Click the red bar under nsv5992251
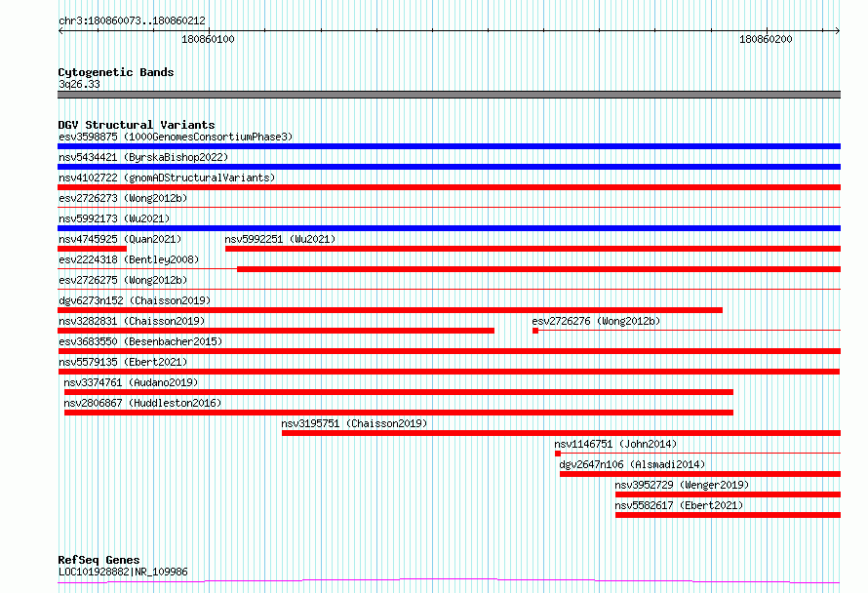 point(533,249)
